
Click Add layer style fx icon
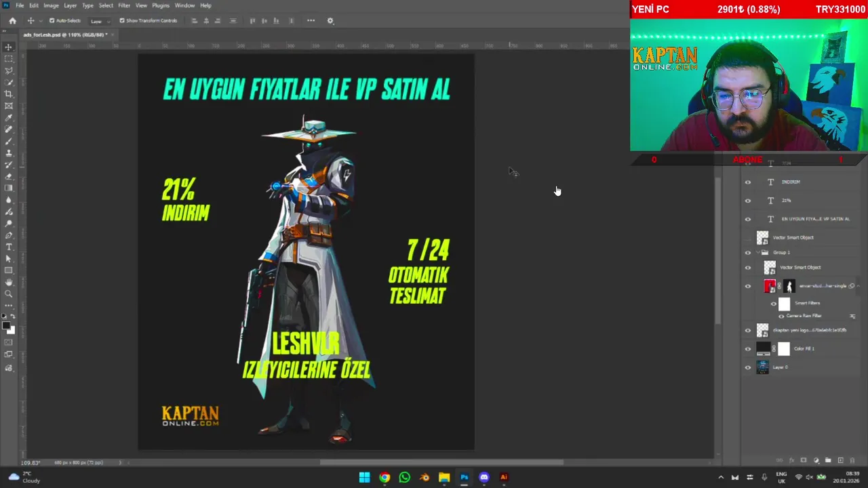click(791, 460)
